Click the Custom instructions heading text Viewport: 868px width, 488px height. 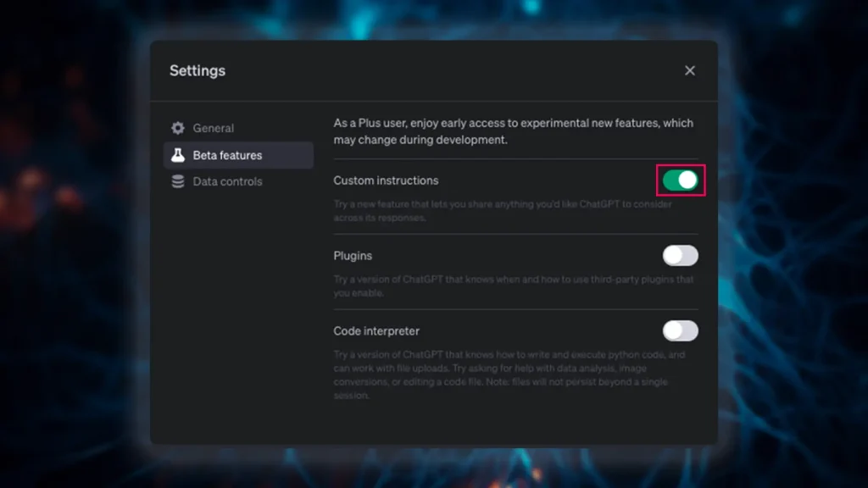pos(386,180)
